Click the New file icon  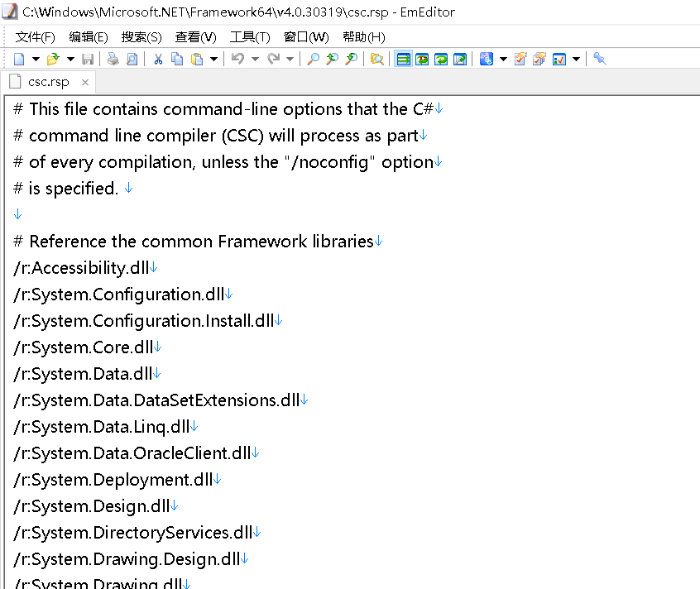pos(19,59)
